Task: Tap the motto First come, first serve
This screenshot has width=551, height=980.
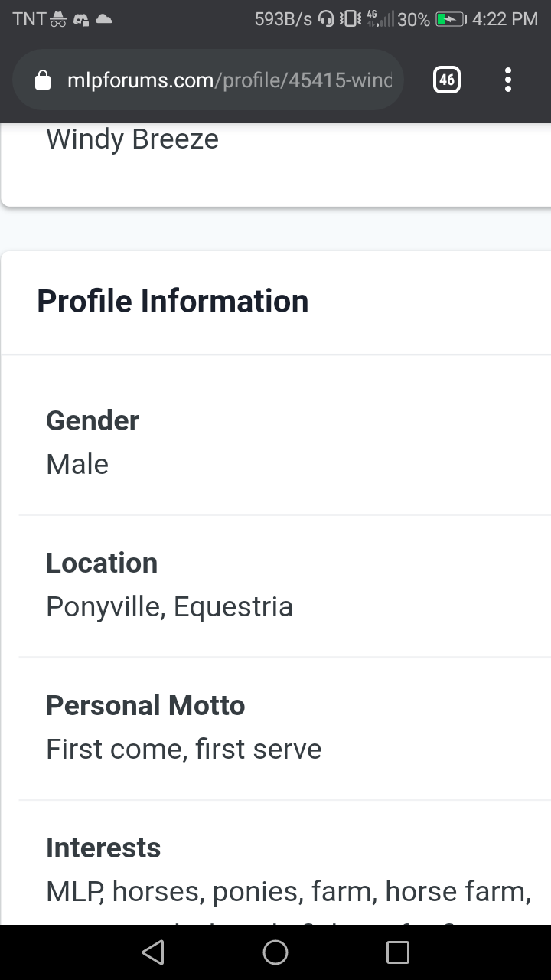Action: 184,750
